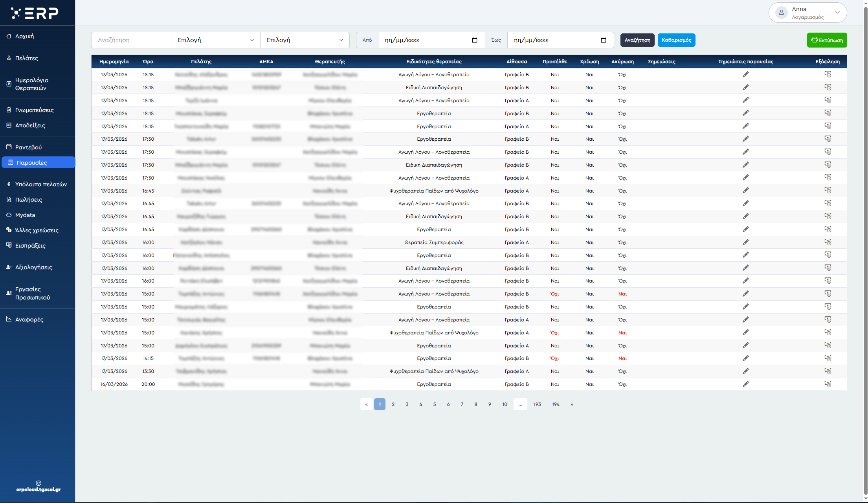The width and height of the screenshot is (868, 503).
Task: Click the erpcloud.tgasol.gr footer link
Action: click(38, 490)
